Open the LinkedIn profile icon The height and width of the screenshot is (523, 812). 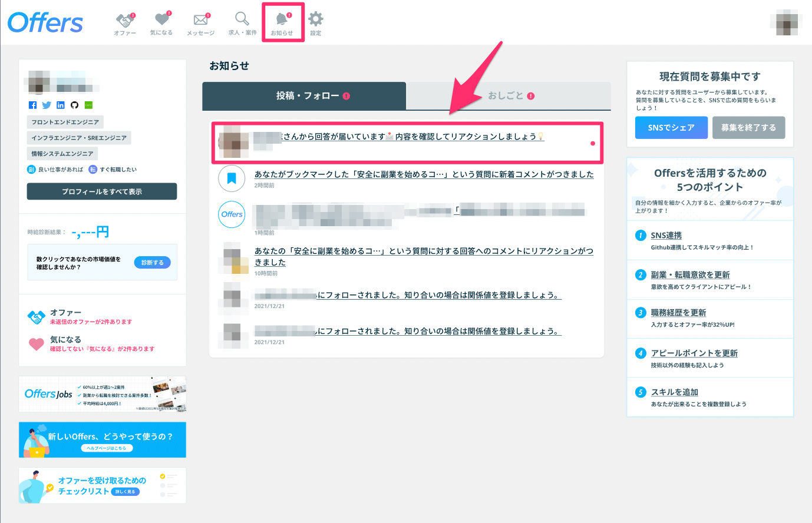pyautogui.click(x=61, y=105)
